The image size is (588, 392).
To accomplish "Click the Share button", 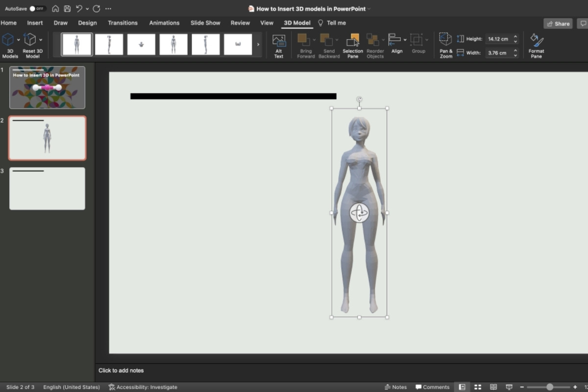I will coord(558,23).
